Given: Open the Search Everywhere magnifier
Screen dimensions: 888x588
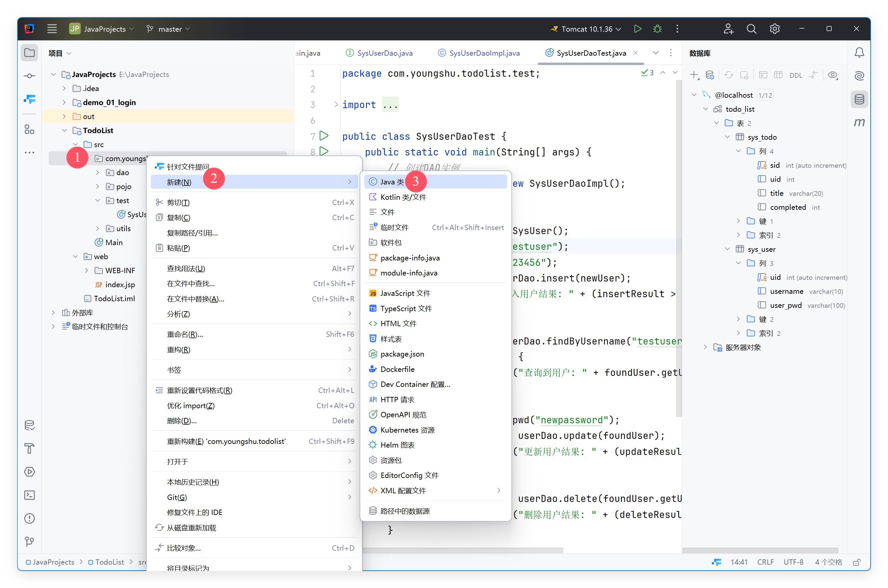Looking at the screenshot, I should click(x=751, y=29).
